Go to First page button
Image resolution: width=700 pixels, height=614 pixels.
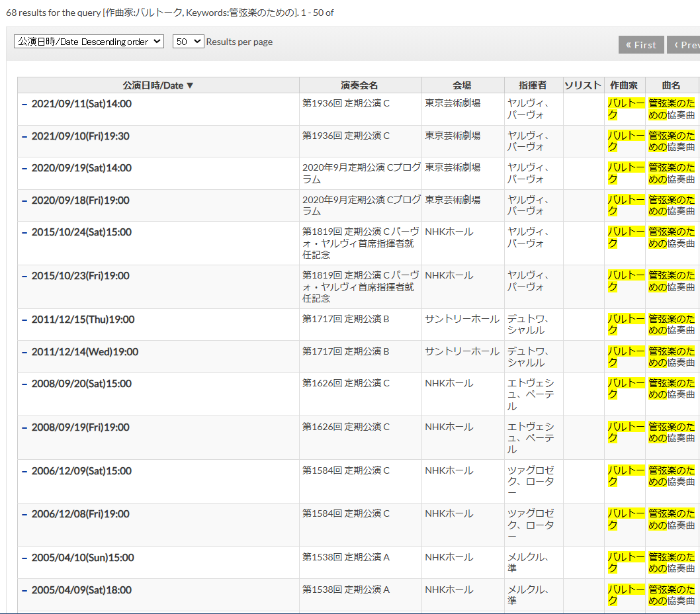641,44
